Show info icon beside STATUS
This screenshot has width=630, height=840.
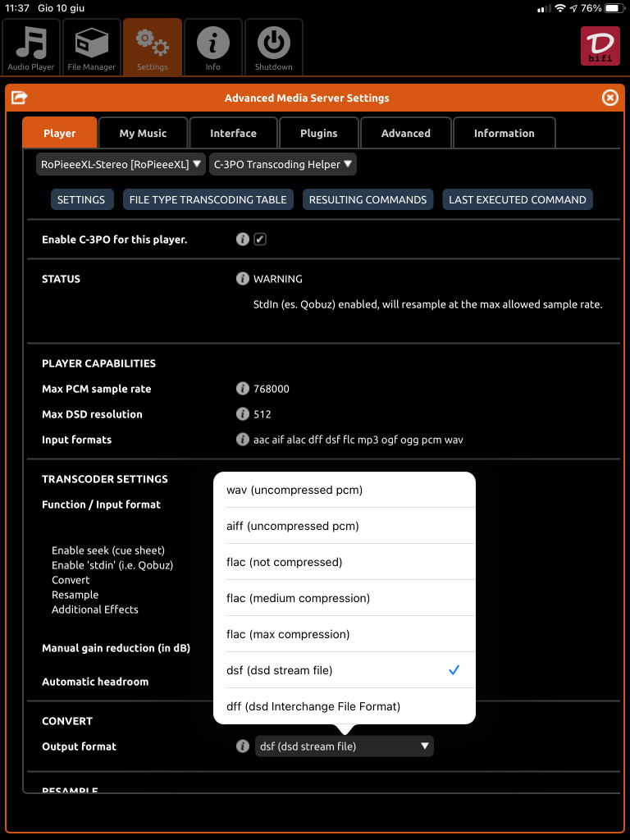click(243, 279)
